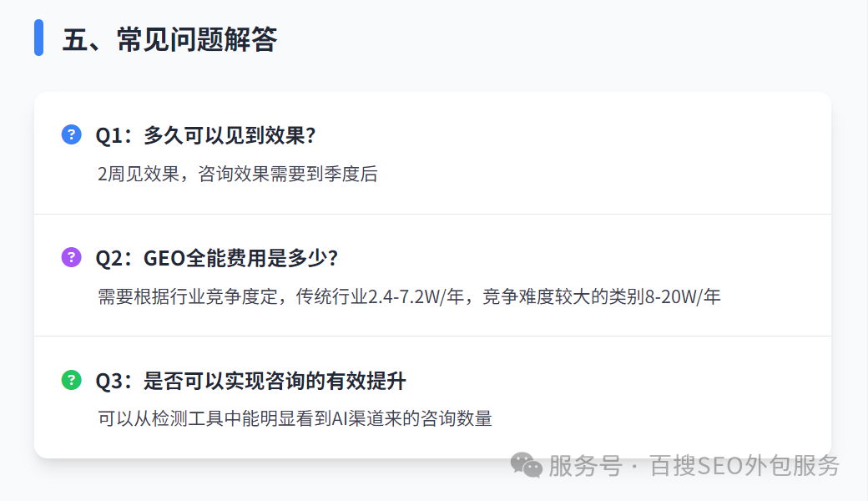Click the divider line between Q2 and Q3
The image size is (868, 501).
coord(432,336)
